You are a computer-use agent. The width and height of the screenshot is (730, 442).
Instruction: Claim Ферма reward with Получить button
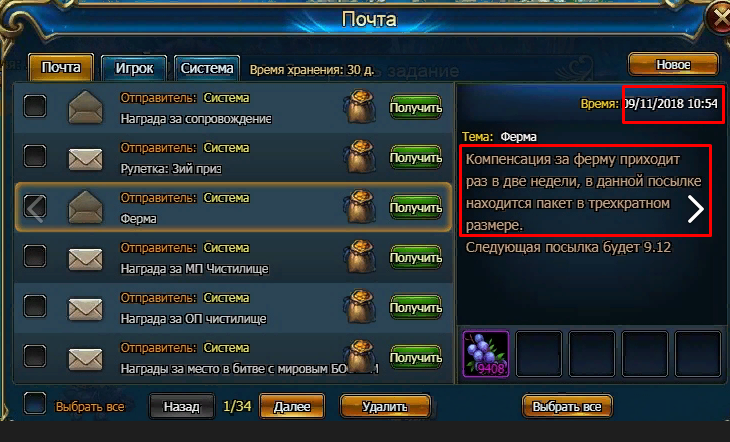click(415, 208)
